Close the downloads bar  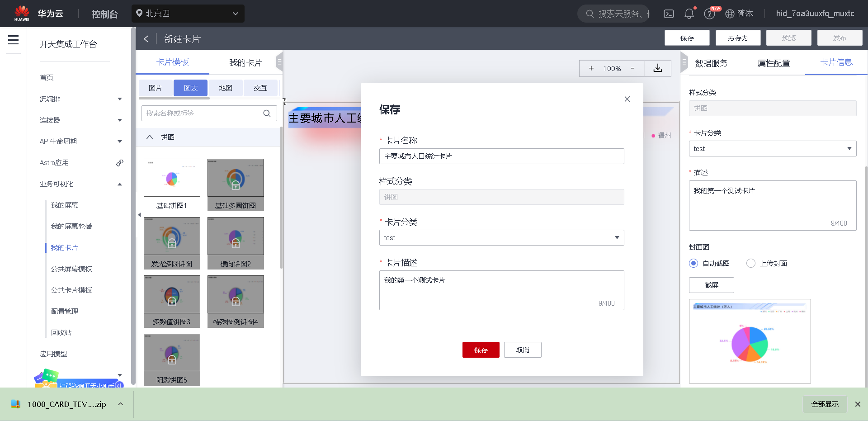point(858,404)
